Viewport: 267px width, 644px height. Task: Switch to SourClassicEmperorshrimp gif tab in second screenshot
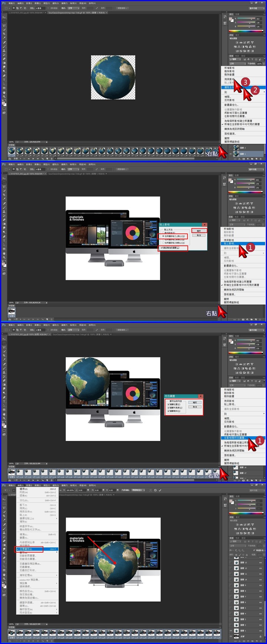[77, 174]
